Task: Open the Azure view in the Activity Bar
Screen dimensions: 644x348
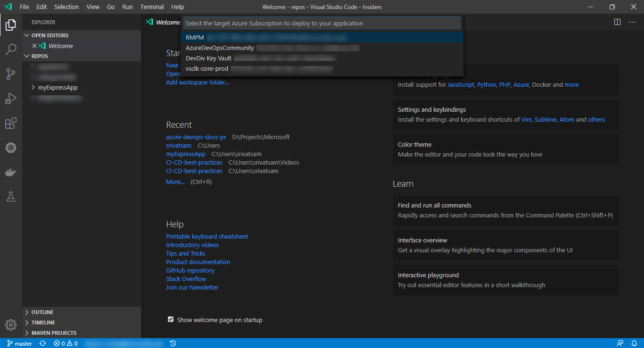Action: point(11,148)
